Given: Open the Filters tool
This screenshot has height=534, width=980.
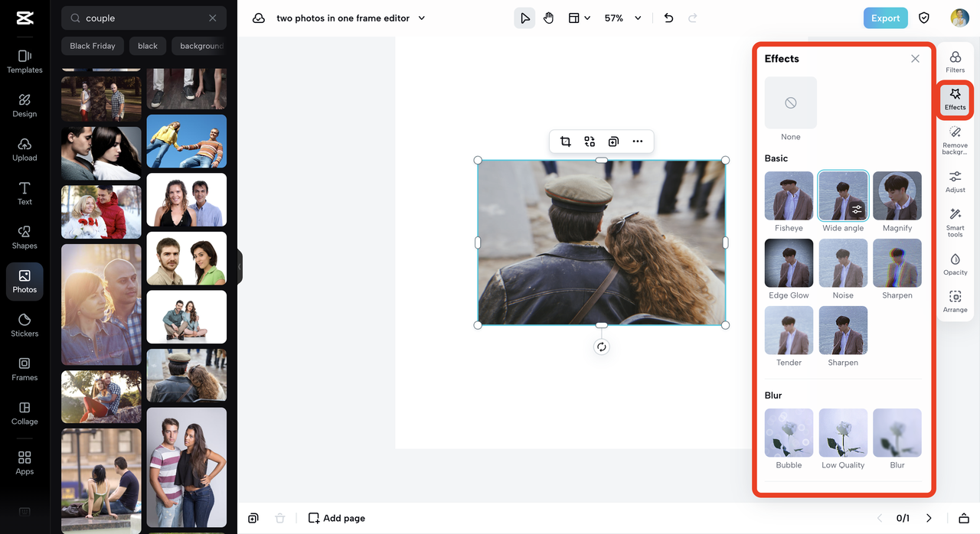Looking at the screenshot, I should click(955, 62).
